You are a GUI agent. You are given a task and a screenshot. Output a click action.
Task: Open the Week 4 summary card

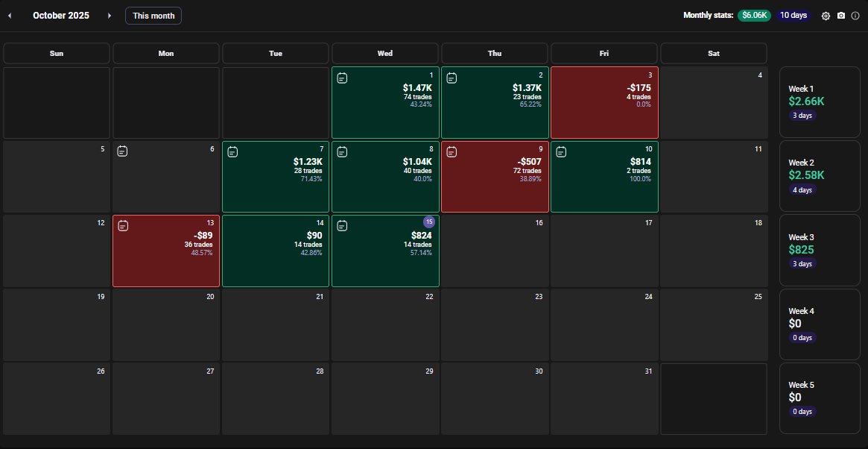coord(820,324)
